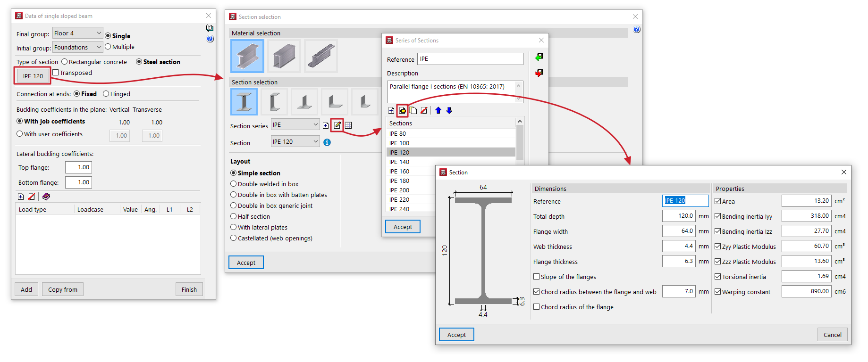Click the scroll-up arrow of Sections list
Image resolution: width=868 pixels, height=362 pixels.
coord(520,121)
